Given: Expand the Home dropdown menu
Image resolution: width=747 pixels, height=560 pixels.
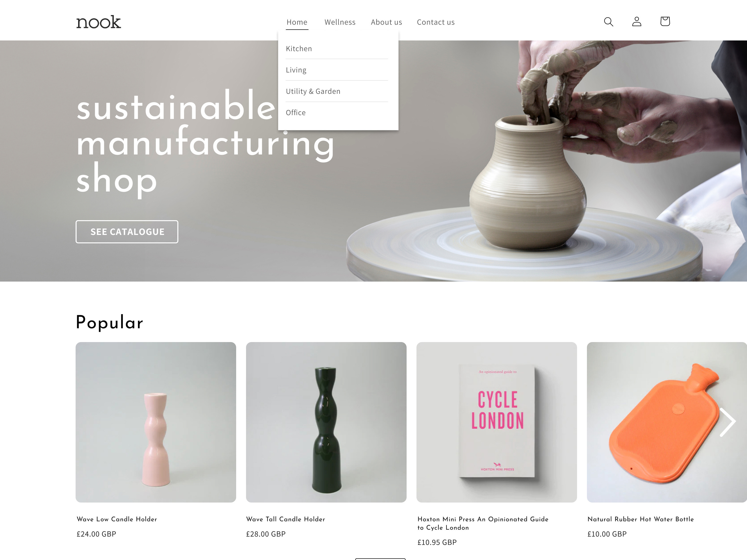Looking at the screenshot, I should click(x=297, y=22).
